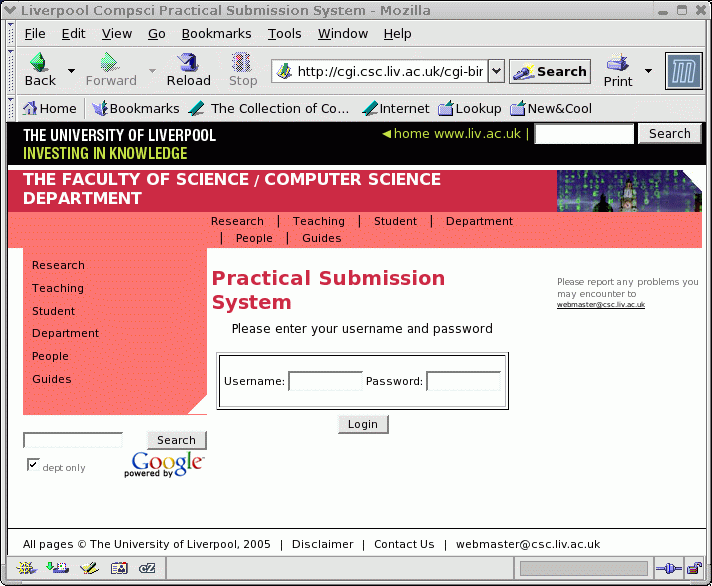Open Address Book from status bar icons
This screenshot has width=712, height=586.
(119, 568)
